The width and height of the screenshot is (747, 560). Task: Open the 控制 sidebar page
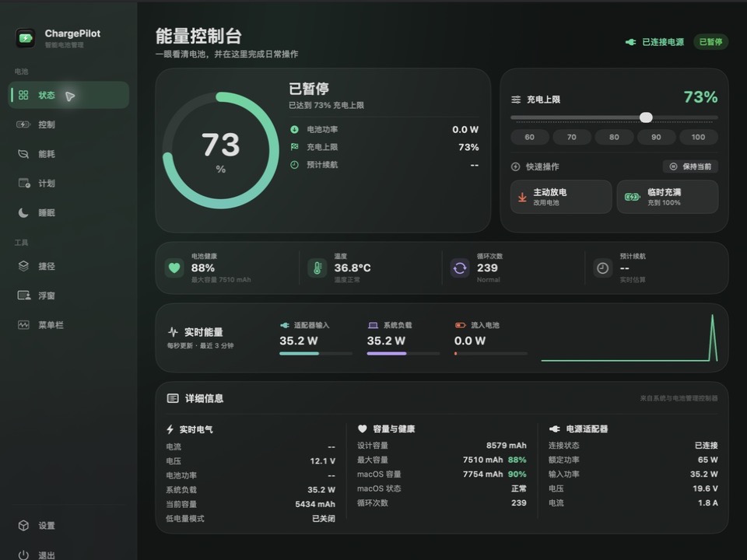point(68,124)
